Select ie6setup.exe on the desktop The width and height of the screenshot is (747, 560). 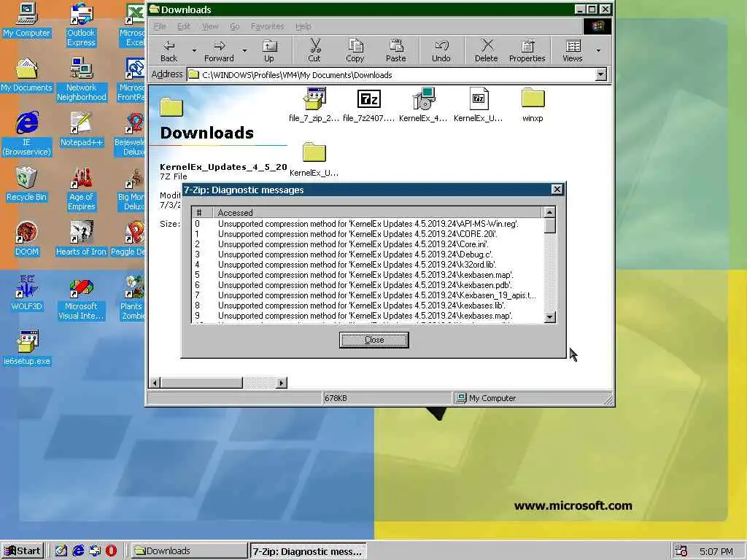[26, 348]
